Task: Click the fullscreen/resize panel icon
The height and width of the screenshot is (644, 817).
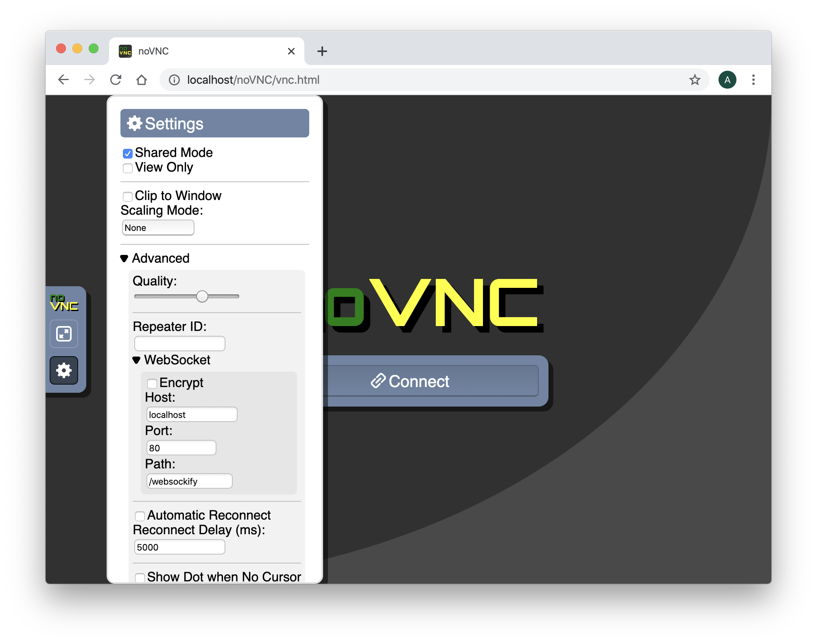Action: click(x=65, y=334)
